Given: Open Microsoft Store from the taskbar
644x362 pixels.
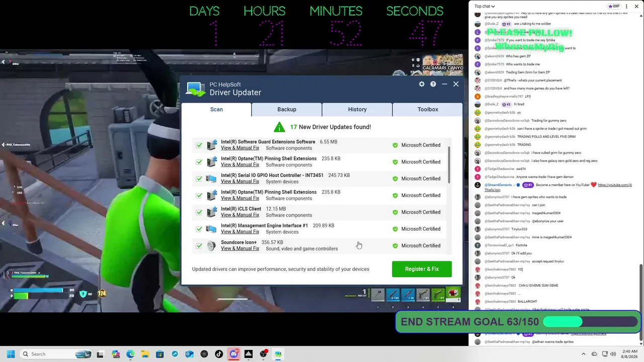Looking at the screenshot, I should pos(160,354).
